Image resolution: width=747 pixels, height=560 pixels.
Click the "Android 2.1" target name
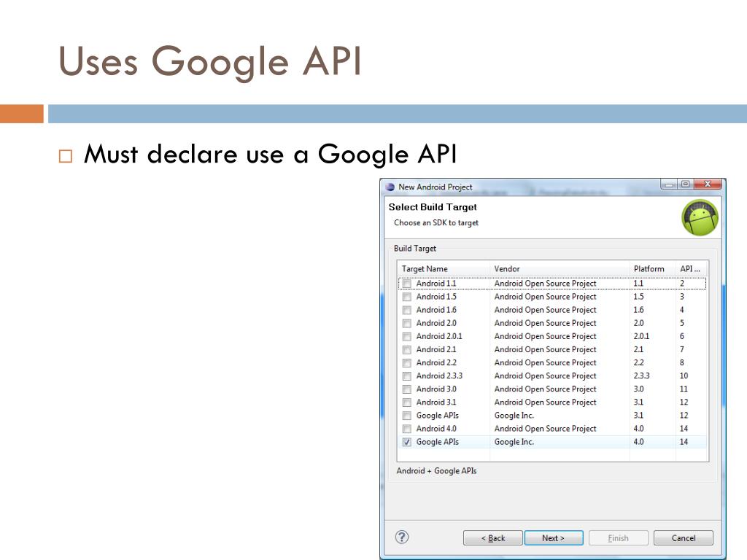pyautogui.click(x=436, y=349)
